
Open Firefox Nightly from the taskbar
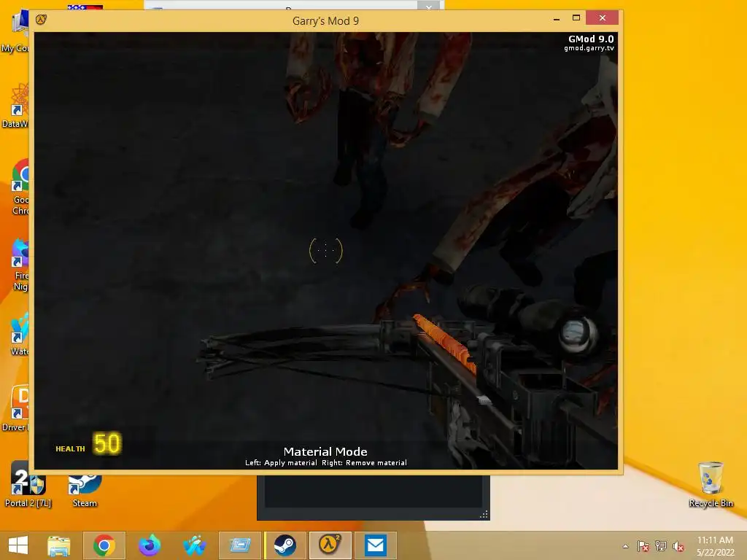[x=150, y=545]
